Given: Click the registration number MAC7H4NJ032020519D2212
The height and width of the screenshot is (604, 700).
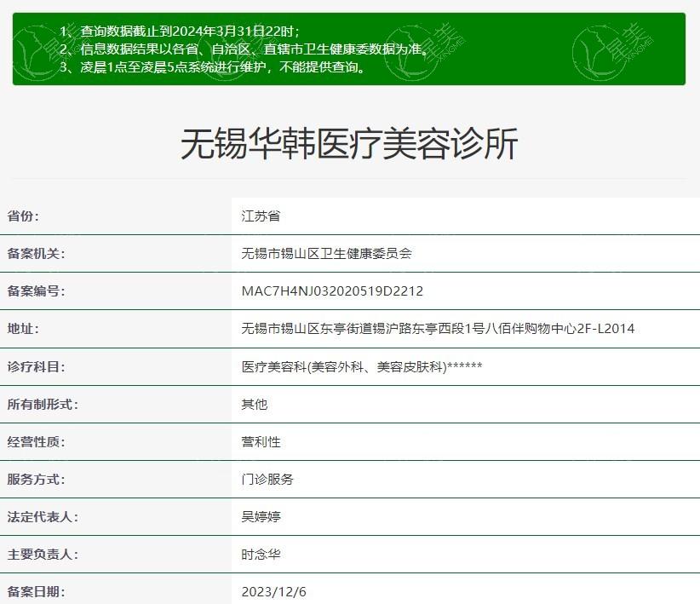Looking at the screenshot, I should pyautogui.click(x=332, y=291).
